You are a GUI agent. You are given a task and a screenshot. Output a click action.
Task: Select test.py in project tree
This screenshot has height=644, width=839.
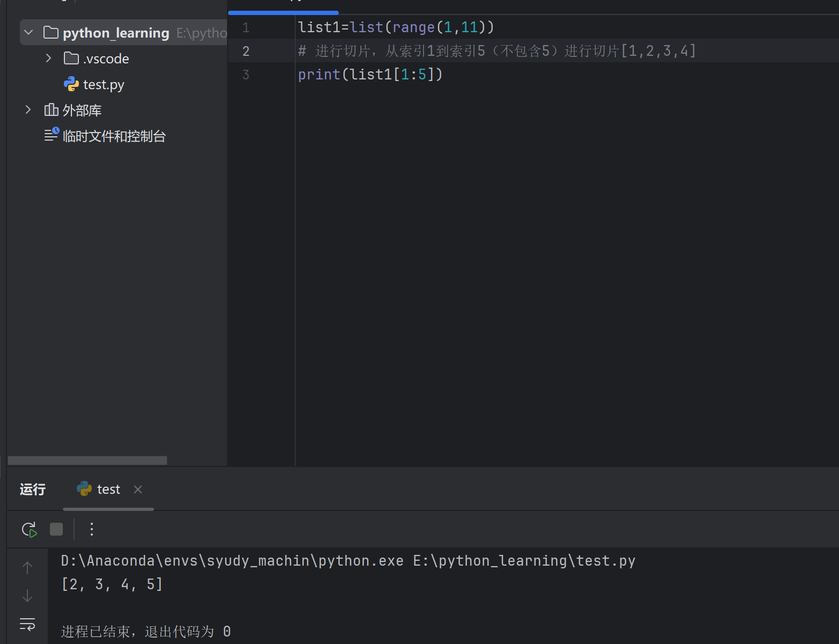pyautogui.click(x=104, y=85)
